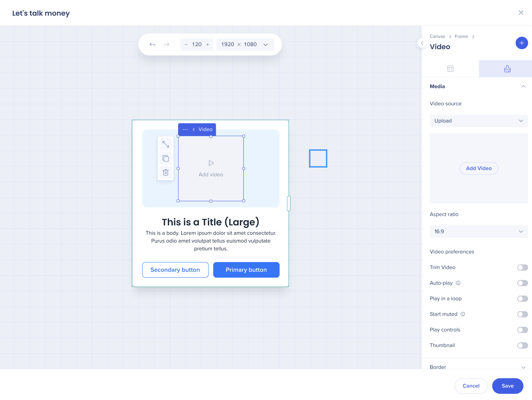Click the Add Video button
The width and height of the screenshot is (532, 400).
point(479,168)
